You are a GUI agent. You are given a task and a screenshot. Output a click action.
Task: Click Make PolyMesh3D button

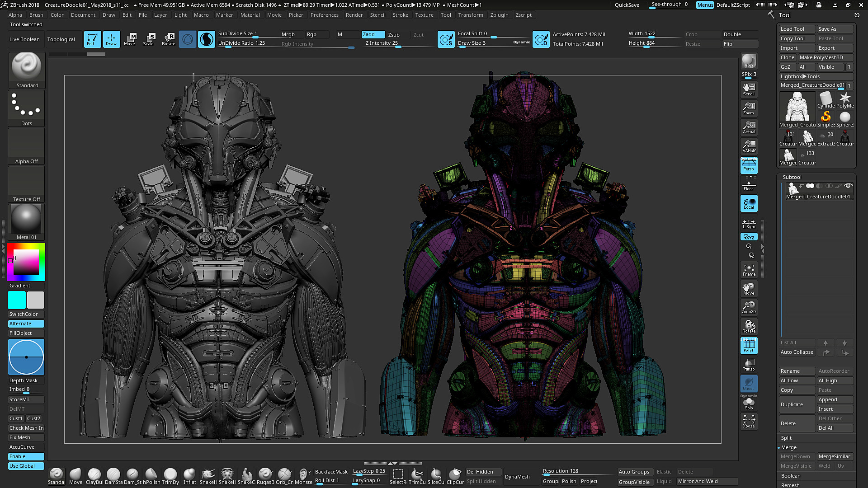pos(826,57)
